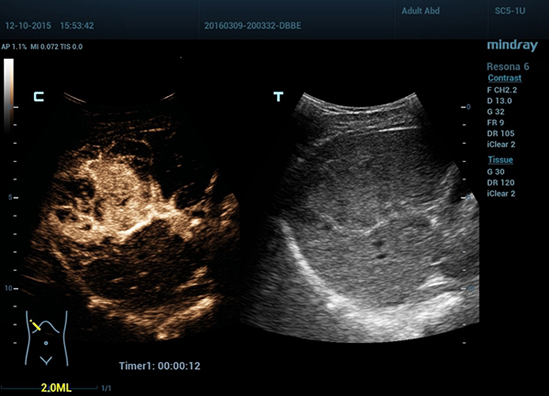Click the Adult Abd exam preset
Image resolution: width=549 pixels, height=396 pixels.
(421, 11)
